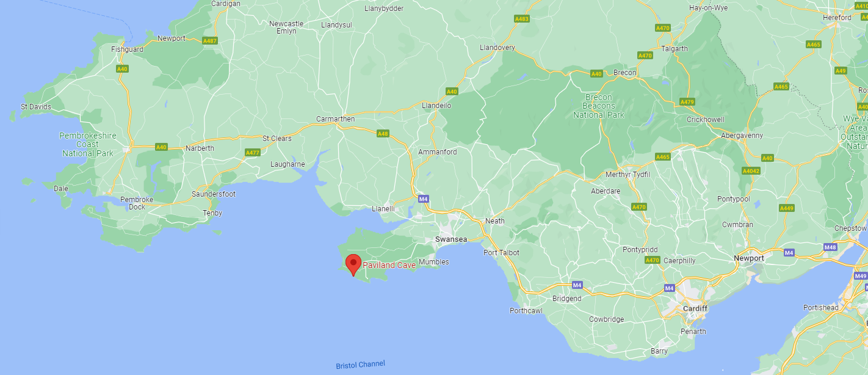Click the red Paviland Cave map pin
The height and width of the screenshot is (375, 868).
point(353,265)
